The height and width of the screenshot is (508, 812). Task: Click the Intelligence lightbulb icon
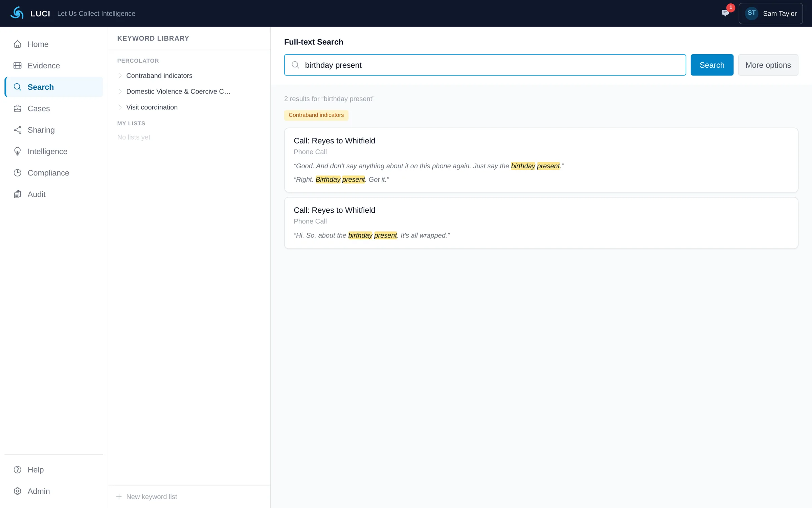point(18,151)
